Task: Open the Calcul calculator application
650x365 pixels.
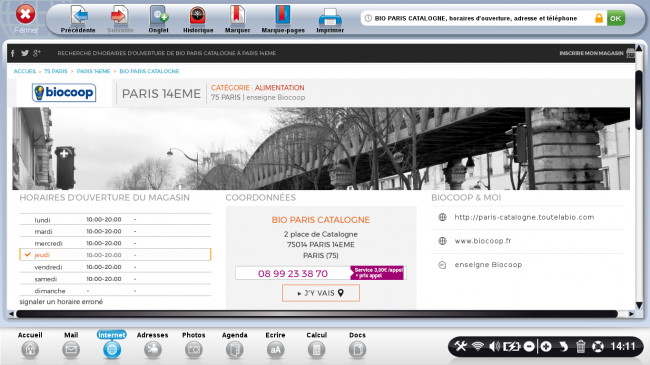Action: [316, 345]
